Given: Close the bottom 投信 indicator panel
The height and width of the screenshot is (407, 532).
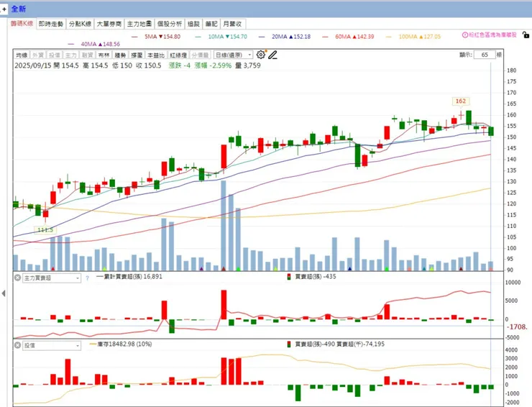Looking at the screenshot, I should [18, 345].
